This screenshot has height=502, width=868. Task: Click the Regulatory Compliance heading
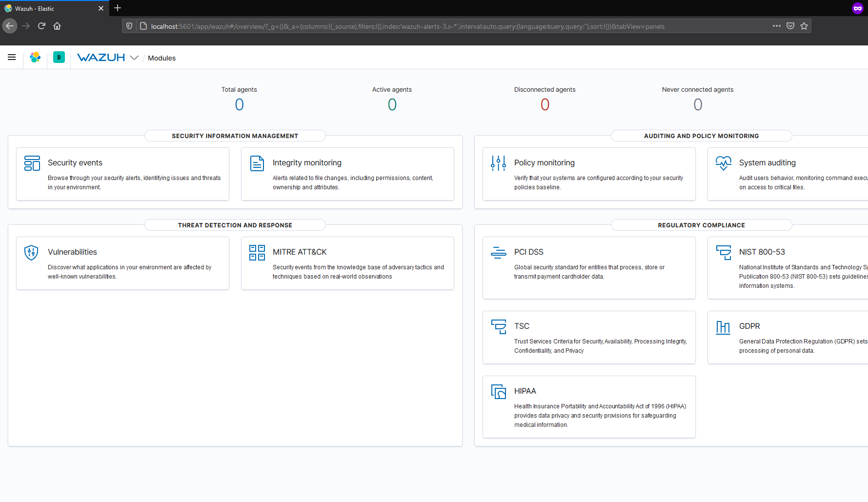coord(701,225)
